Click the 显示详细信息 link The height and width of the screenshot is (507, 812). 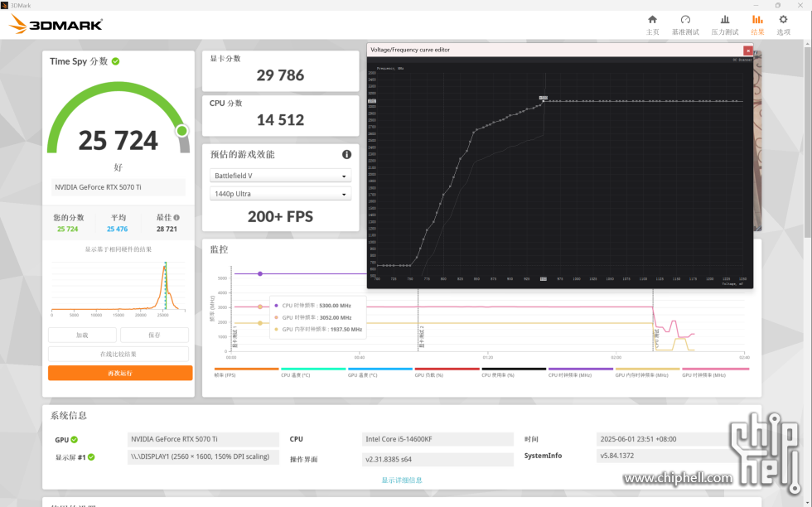(402, 480)
